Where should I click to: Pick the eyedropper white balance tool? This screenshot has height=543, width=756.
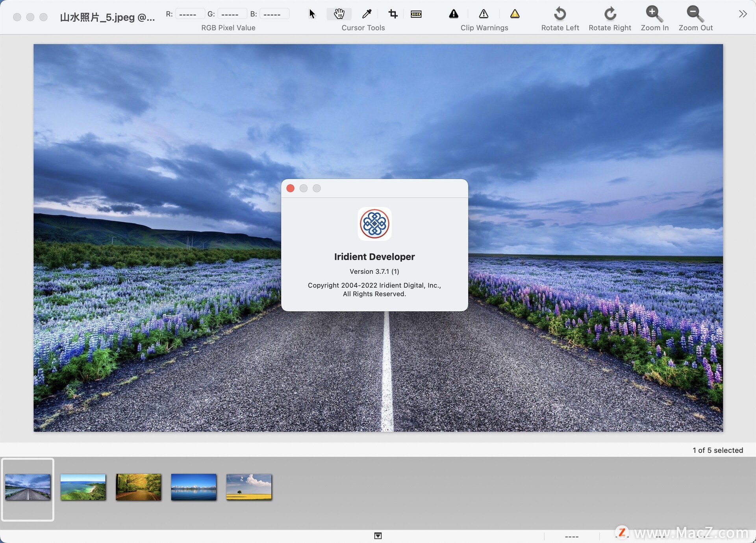367,14
